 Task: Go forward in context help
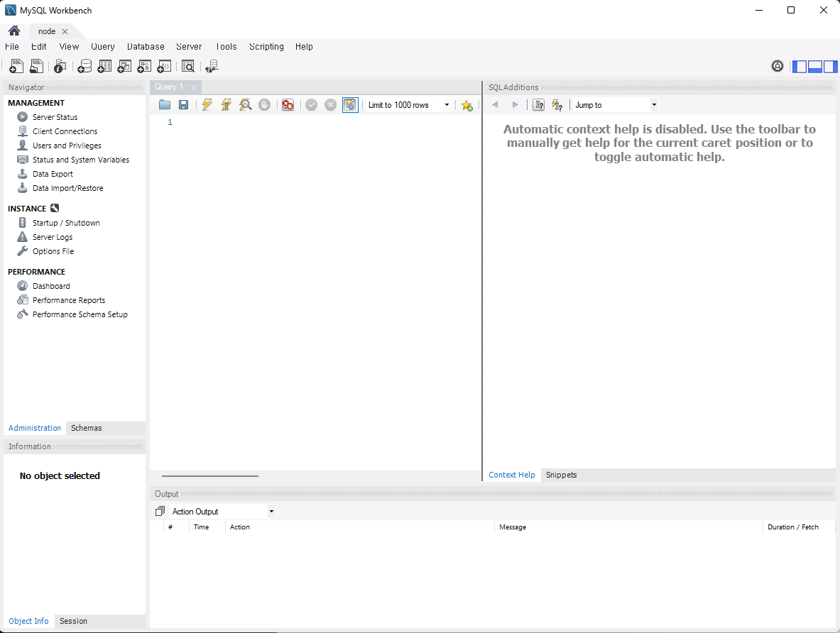pos(515,105)
